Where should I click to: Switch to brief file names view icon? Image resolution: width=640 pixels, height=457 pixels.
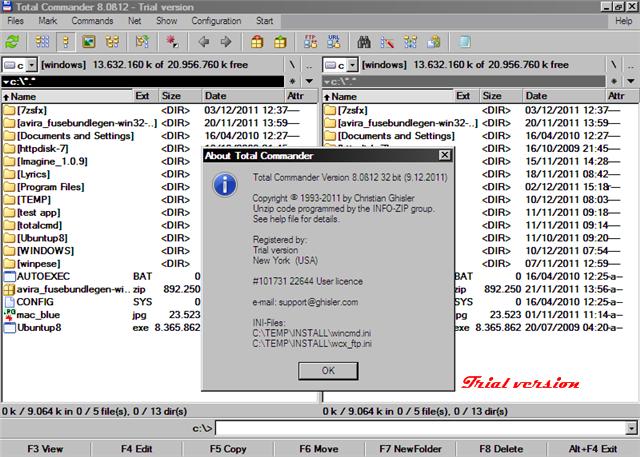(x=42, y=42)
